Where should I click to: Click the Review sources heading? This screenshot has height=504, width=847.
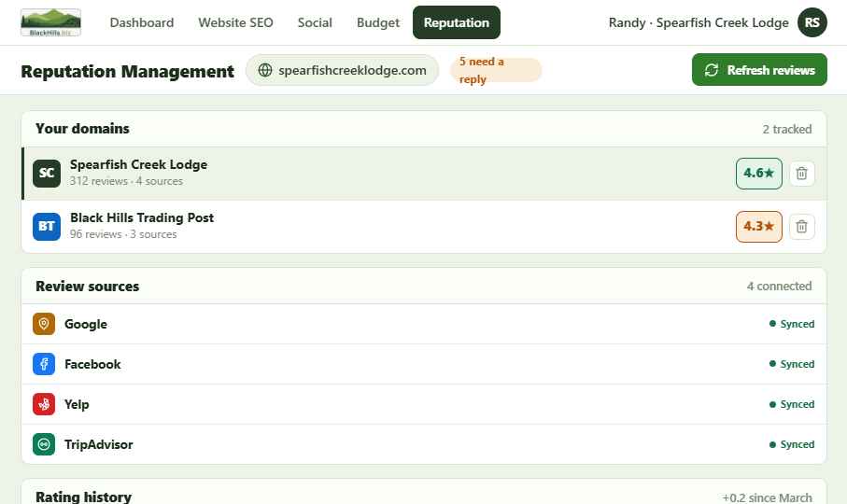[x=88, y=286]
